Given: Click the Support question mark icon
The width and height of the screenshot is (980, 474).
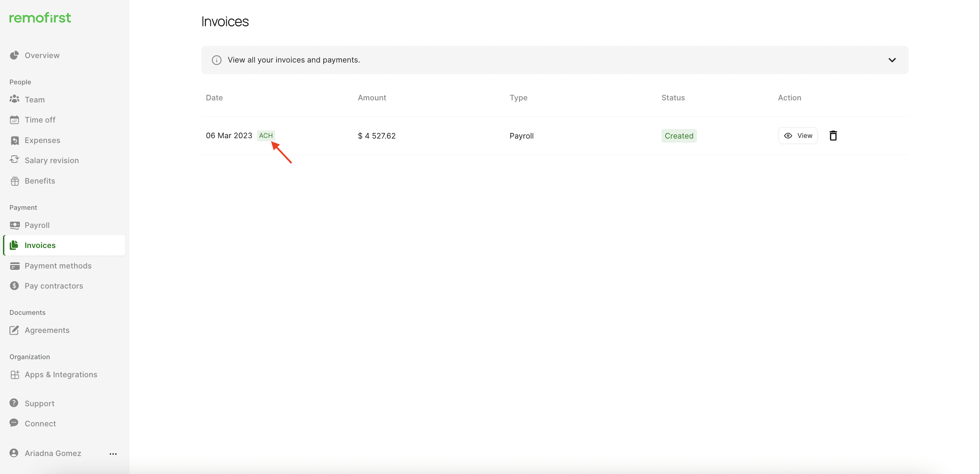Looking at the screenshot, I should tap(14, 403).
